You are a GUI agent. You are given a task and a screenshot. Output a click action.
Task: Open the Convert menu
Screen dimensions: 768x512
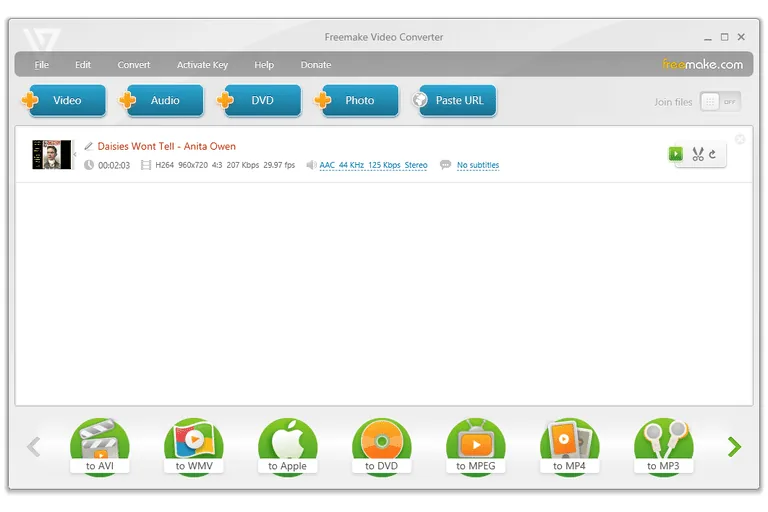click(134, 65)
